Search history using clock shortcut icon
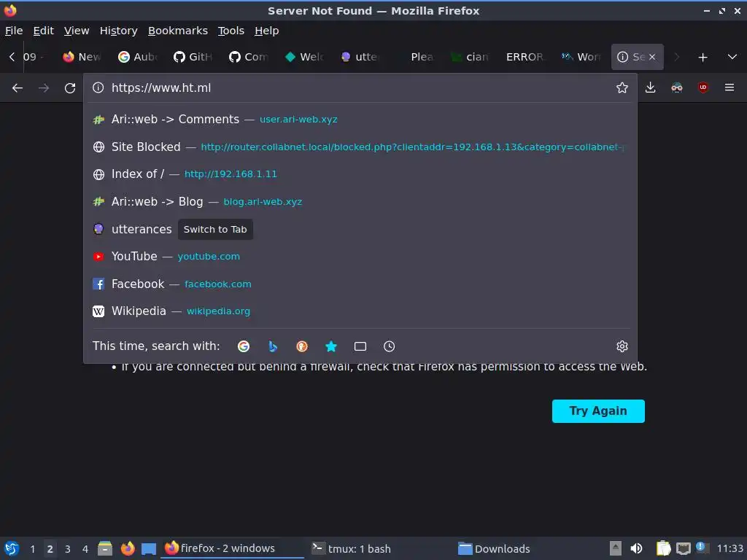Viewport: 747px width, 560px height. (390, 346)
